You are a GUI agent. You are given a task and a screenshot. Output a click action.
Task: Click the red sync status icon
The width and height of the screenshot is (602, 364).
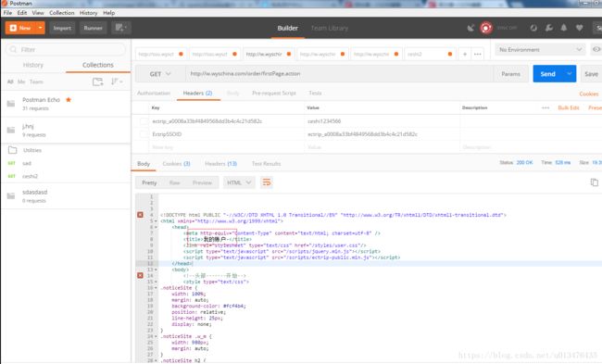point(486,28)
